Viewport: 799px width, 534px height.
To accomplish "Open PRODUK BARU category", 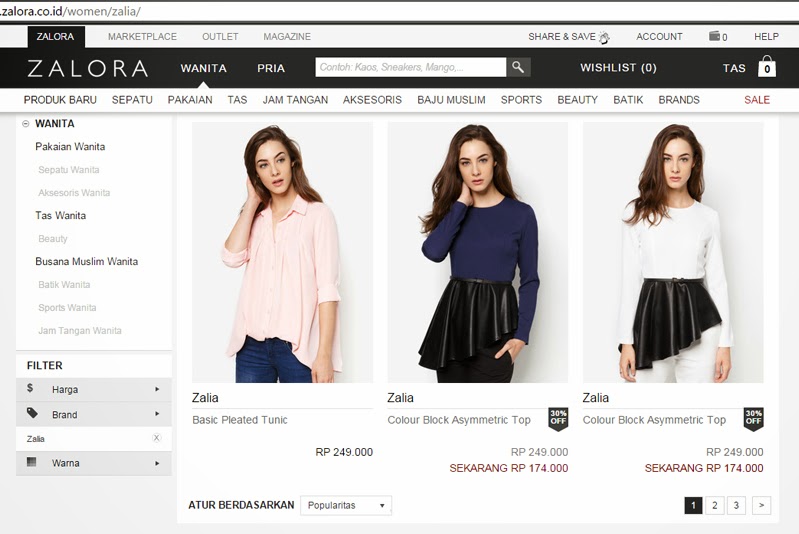I will [x=60, y=100].
